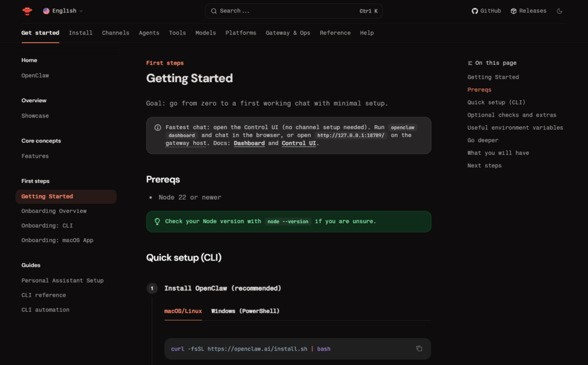588x365 pixels.
Task: Open the English language dropdown
Action: pyautogui.click(x=63, y=11)
